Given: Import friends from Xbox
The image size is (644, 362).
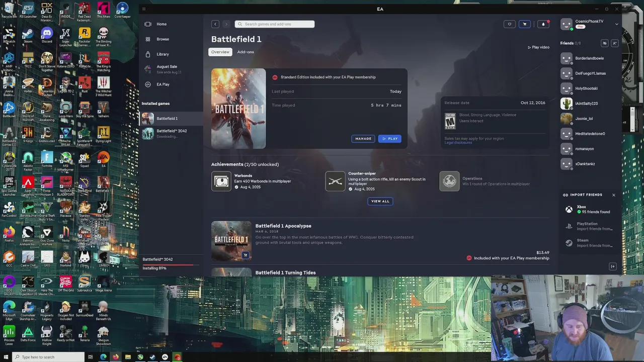Looking at the screenshot, I should pos(589,210).
